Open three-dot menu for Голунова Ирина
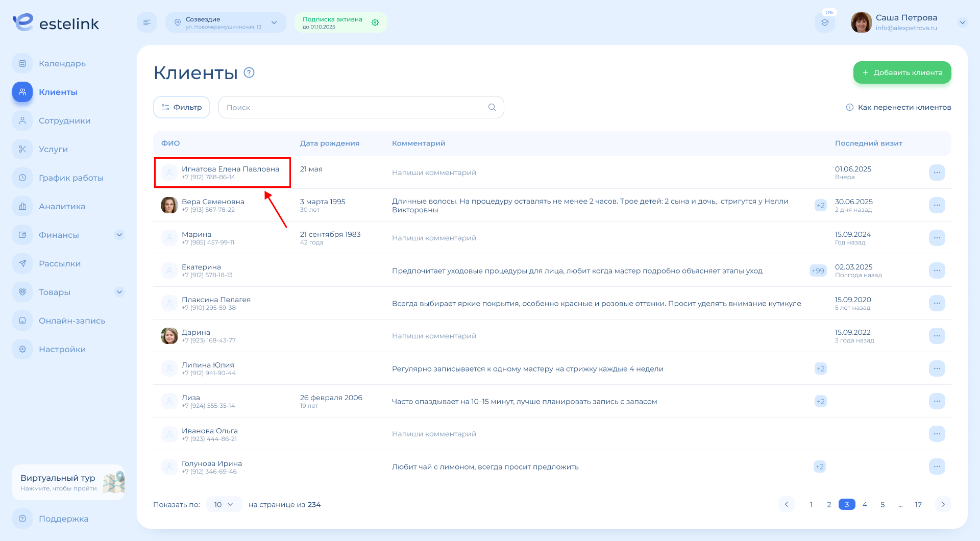This screenshot has height=541, width=980. [x=937, y=466]
